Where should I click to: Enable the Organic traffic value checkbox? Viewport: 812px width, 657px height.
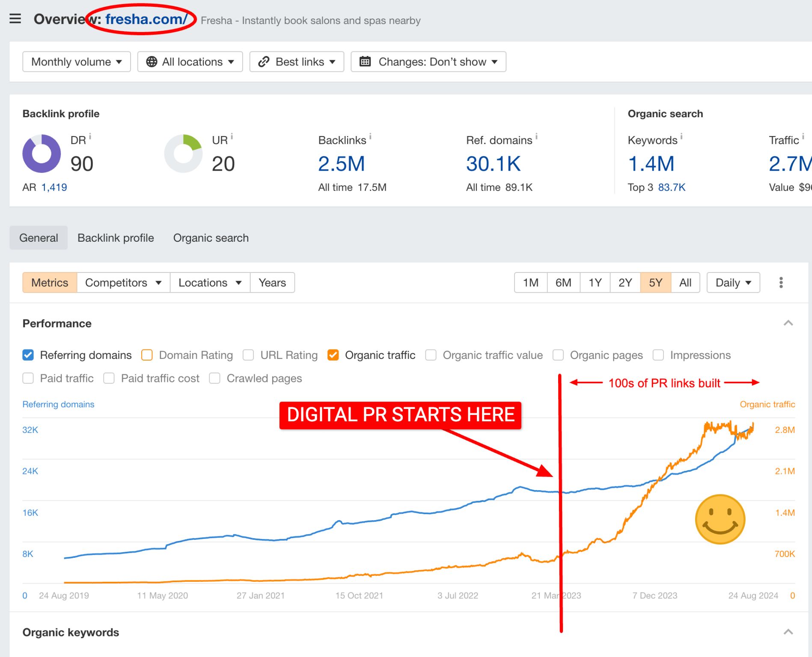(x=431, y=355)
